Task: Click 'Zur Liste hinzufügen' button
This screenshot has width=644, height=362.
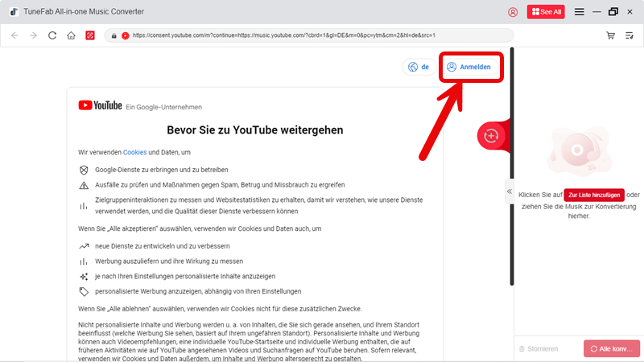Action: click(x=594, y=195)
